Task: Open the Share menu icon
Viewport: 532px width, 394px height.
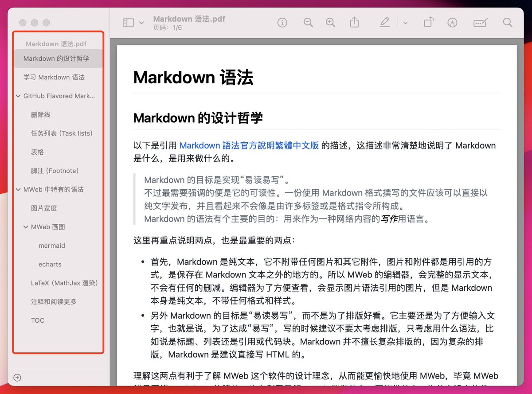Action: click(x=354, y=22)
